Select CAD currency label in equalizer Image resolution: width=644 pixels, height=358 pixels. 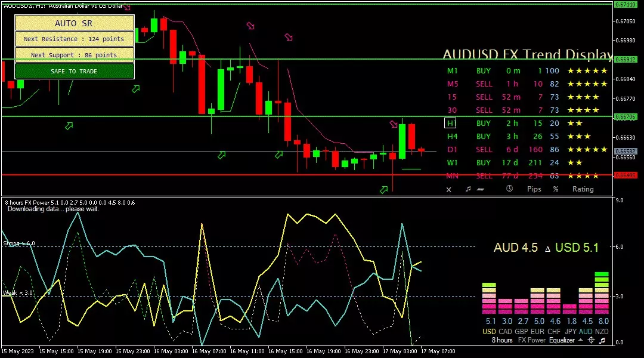coord(505,332)
